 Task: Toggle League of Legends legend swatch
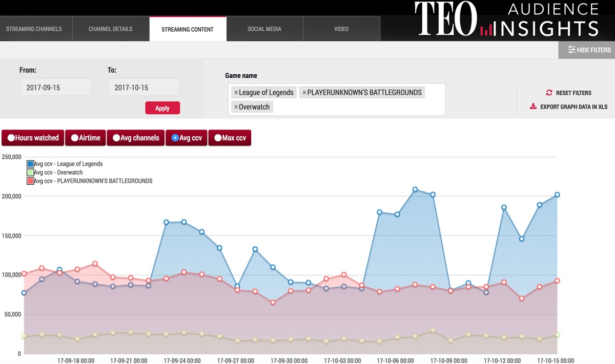click(x=30, y=164)
